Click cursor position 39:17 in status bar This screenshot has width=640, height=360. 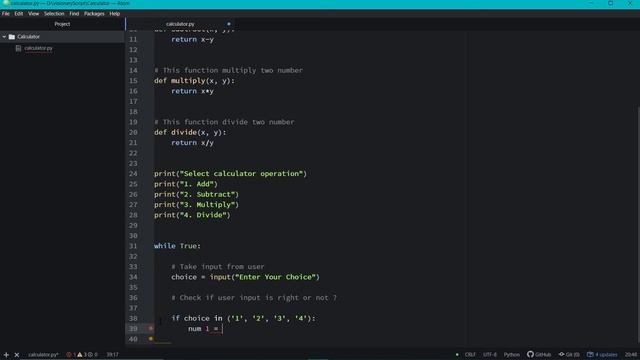point(112,355)
